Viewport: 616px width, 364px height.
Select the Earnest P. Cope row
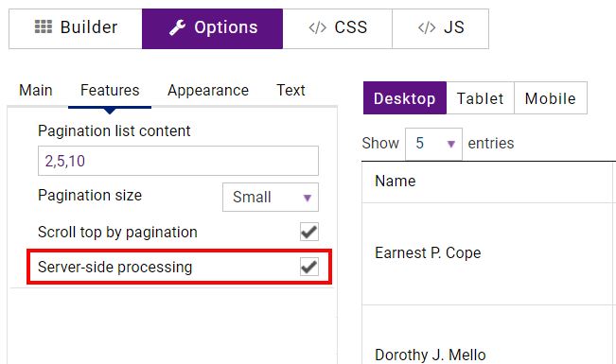[x=488, y=253]
